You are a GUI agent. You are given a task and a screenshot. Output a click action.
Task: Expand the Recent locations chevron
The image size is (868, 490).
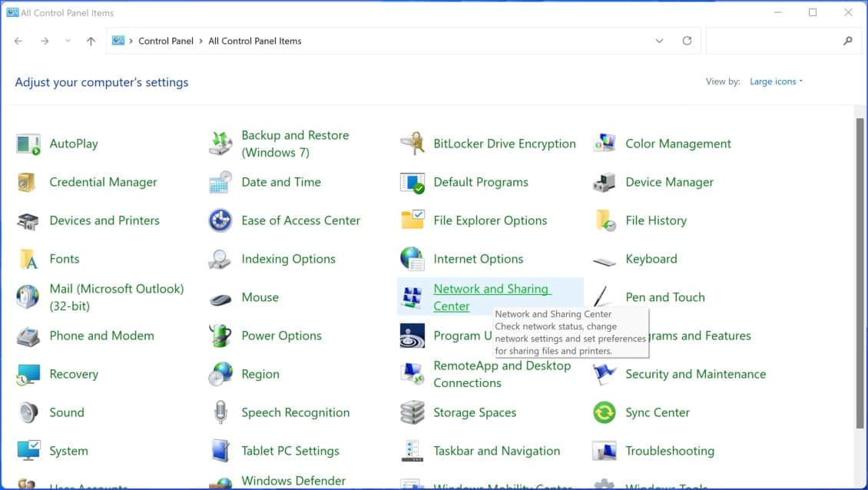68,41
